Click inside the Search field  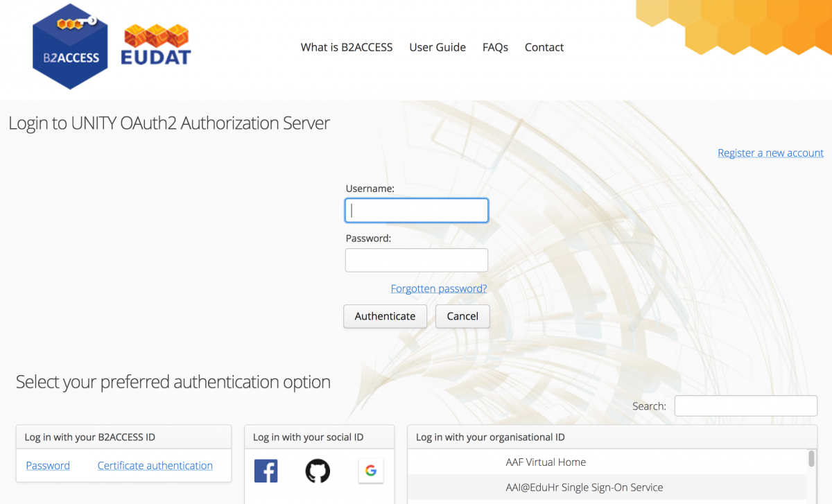[x=745, y=406]
